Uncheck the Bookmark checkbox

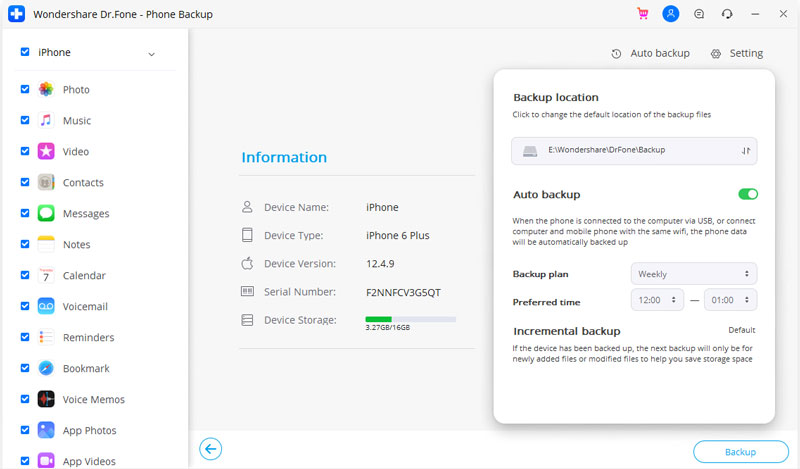[24, 368]
